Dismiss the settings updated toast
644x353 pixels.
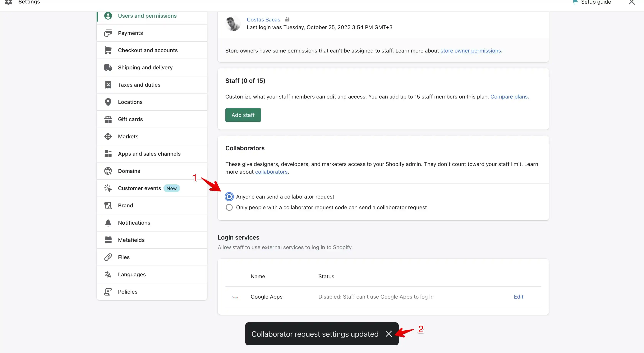389,334
